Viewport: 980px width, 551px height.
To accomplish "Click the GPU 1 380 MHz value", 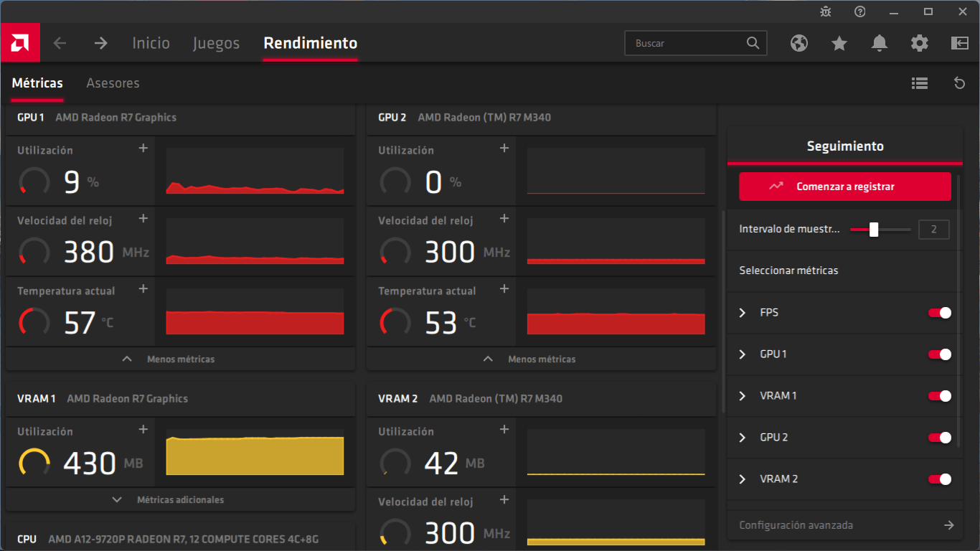I will [89, 253].
